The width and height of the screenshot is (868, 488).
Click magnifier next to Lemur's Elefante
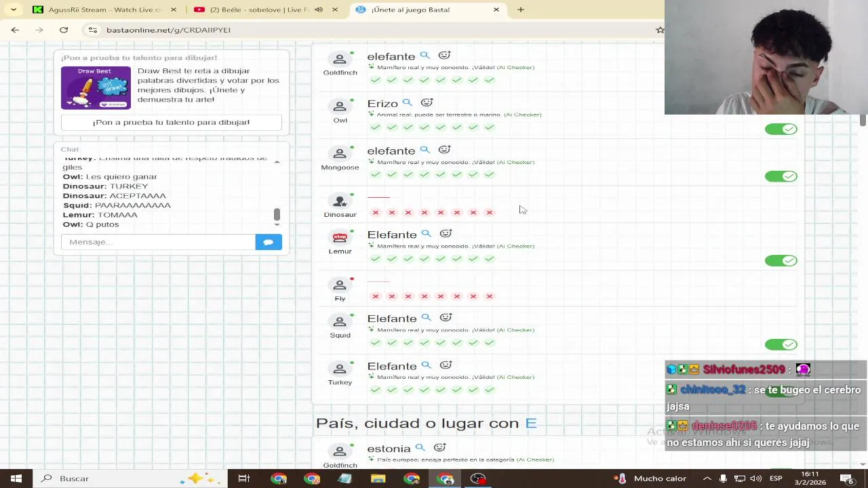pos(426,234)
